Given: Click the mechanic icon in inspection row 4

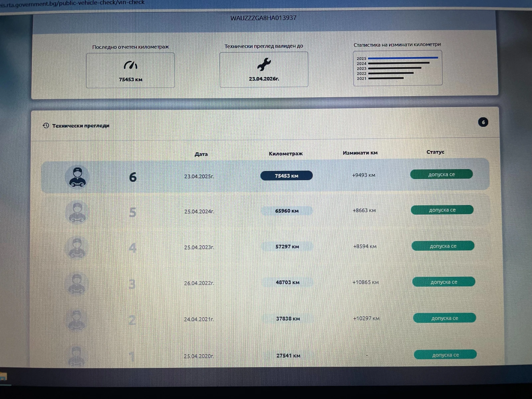Looking at the screenshot, I should click(77, 248).
